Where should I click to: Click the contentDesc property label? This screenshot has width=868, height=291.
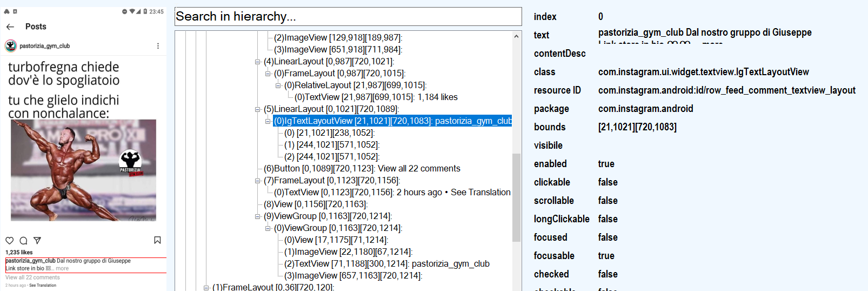pyautogui.click(x=559, y=54)
